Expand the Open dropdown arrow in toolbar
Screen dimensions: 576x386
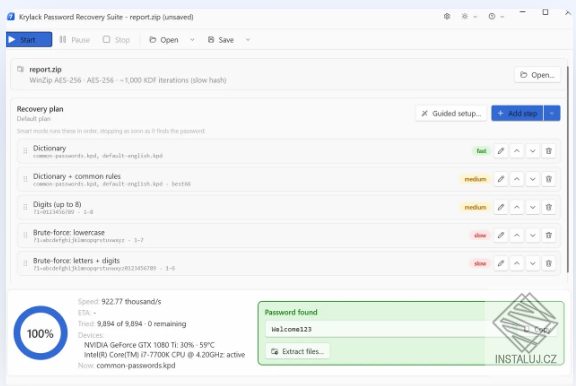pos(192,40)
